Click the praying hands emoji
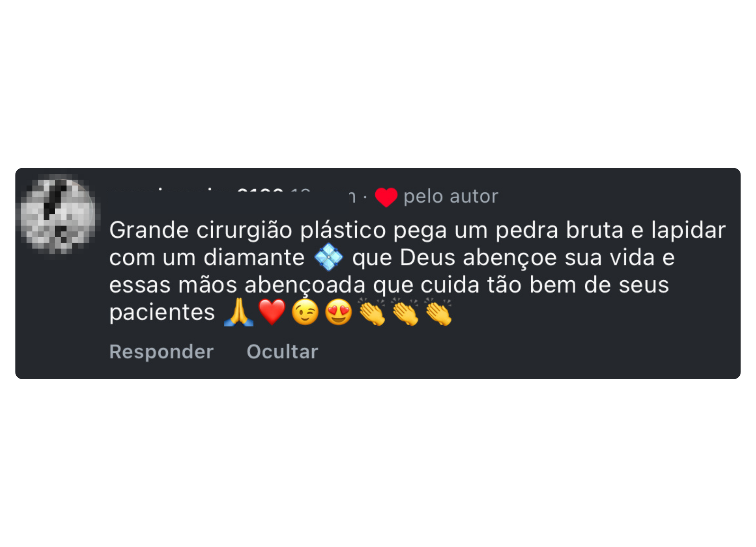The image size is (756, 547). (x=239, y=312)
